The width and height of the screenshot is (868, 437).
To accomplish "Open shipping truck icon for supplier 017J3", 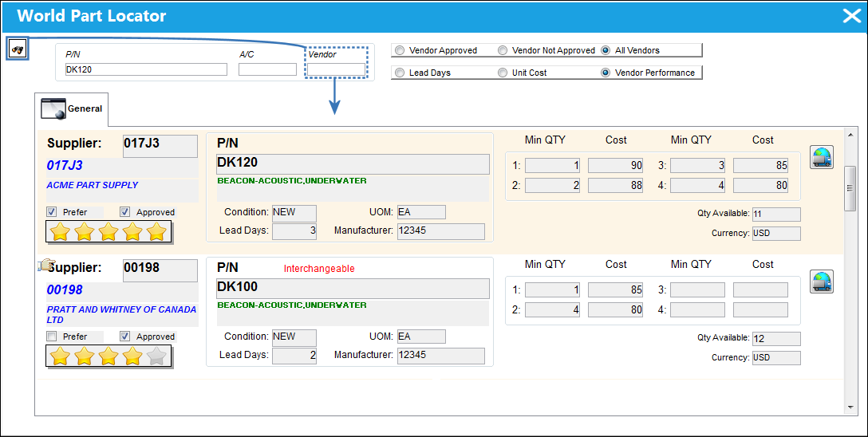I will click(822, 157).
